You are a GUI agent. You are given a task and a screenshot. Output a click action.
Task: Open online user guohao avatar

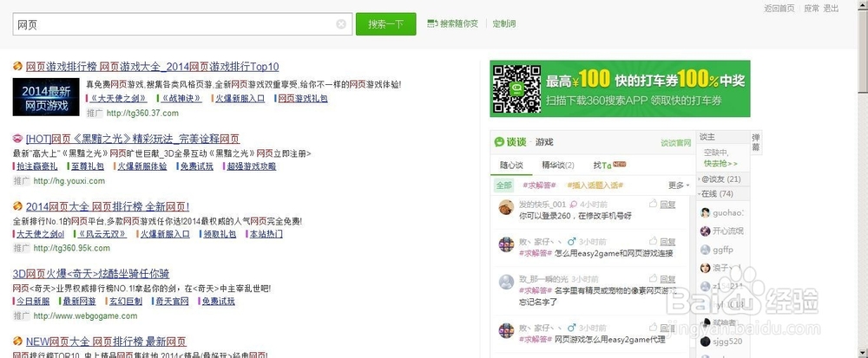705,212
